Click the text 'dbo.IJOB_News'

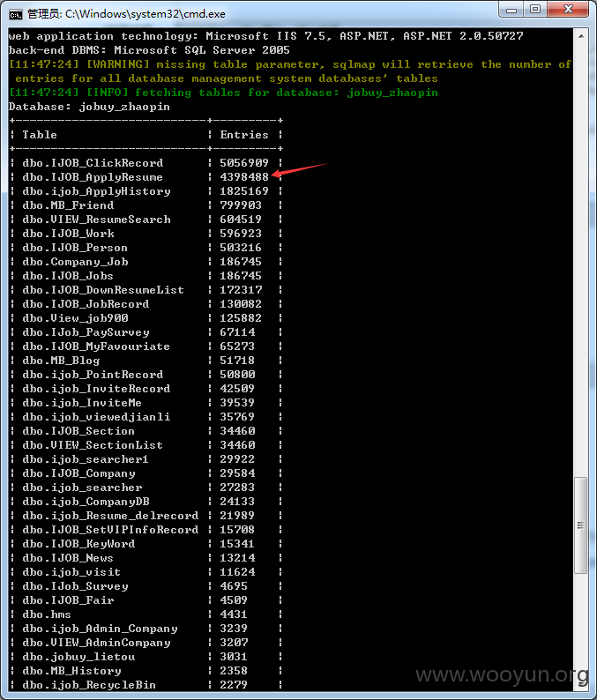coord(68,558)
